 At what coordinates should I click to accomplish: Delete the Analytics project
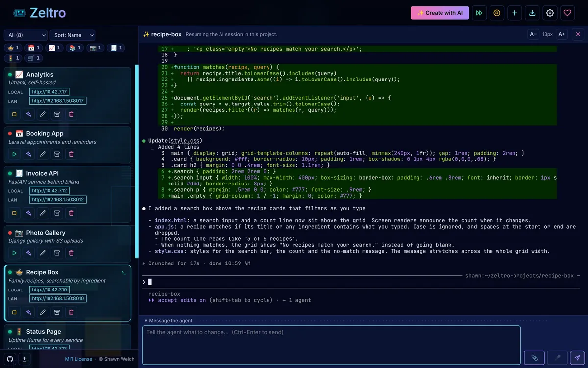tap(71, 114)
